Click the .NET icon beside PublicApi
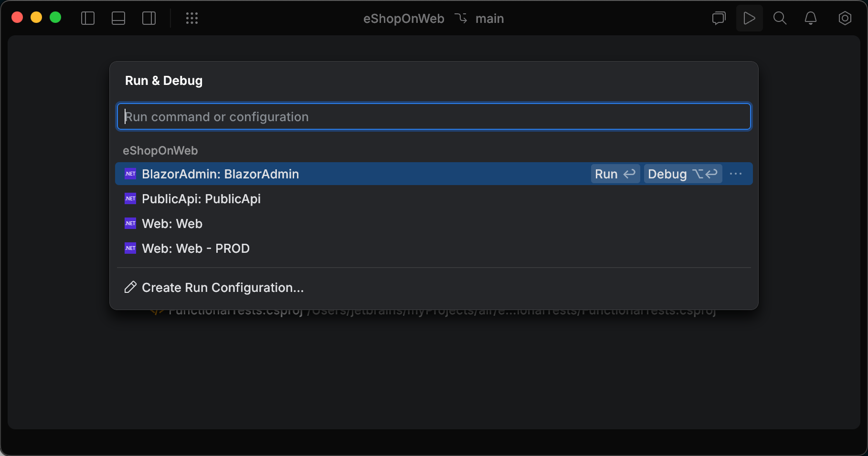The image size is (868, 456). (x=130, y=198)
